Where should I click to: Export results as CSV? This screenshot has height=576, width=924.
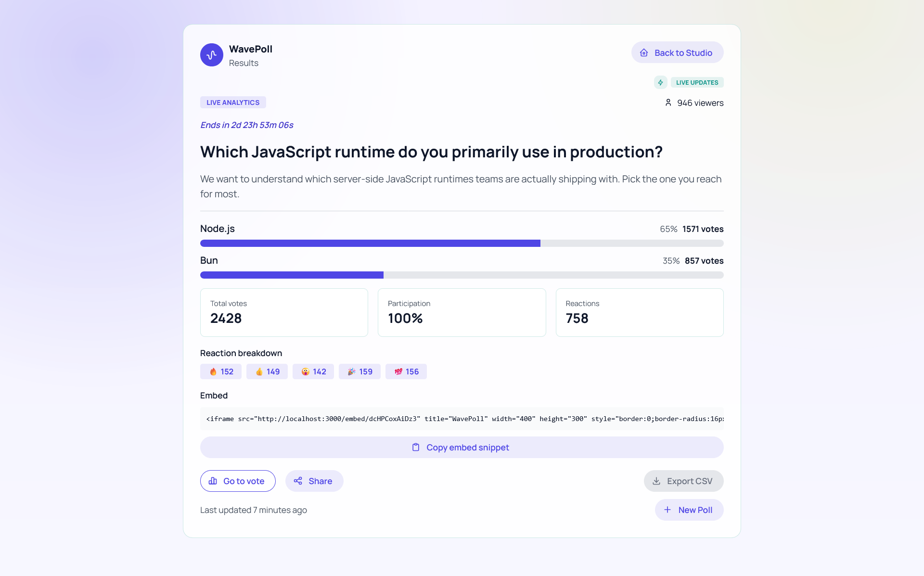[x=683, y=481]
